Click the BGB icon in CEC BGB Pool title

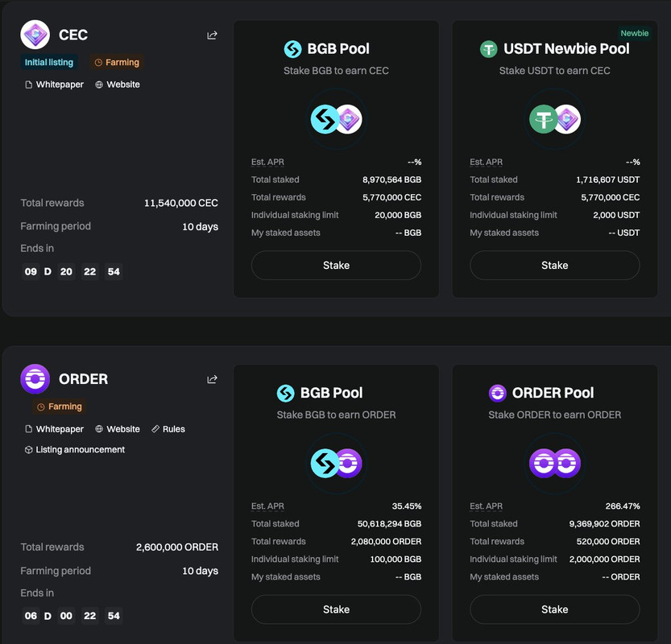(292, 49)
